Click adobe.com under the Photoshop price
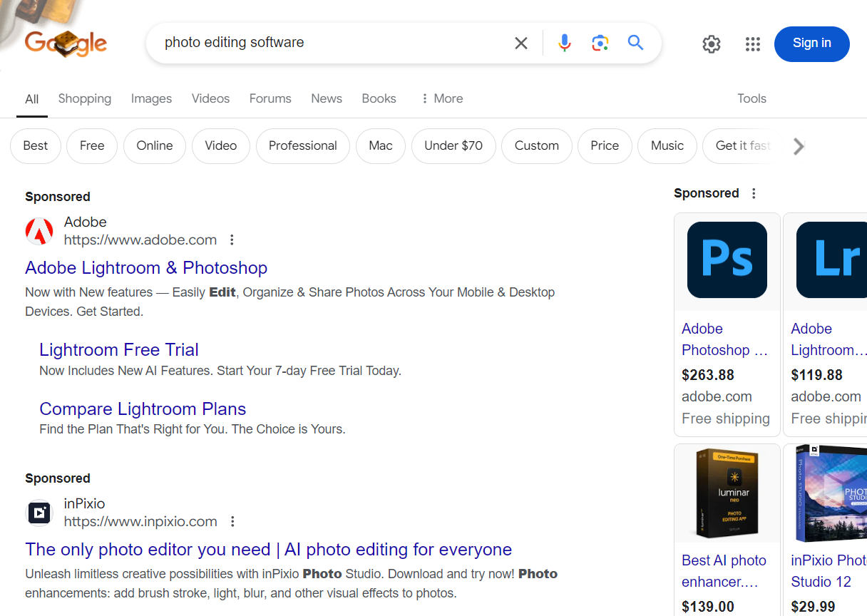 (717, 396)
